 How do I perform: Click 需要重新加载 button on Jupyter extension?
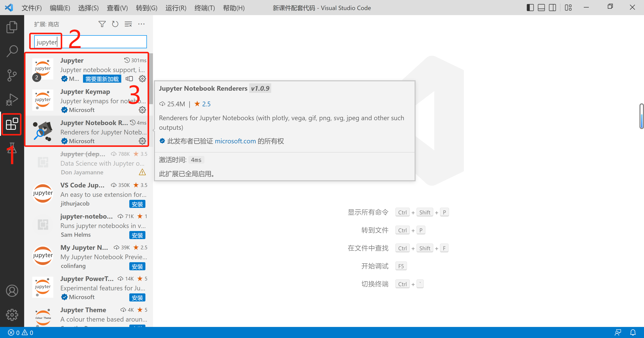pyautogui.click(x=102, y=79)
